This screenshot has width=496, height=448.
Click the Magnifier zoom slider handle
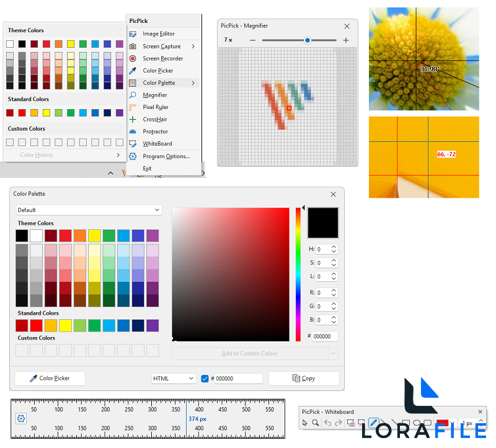pyautogui.click(x=307, y=40)
